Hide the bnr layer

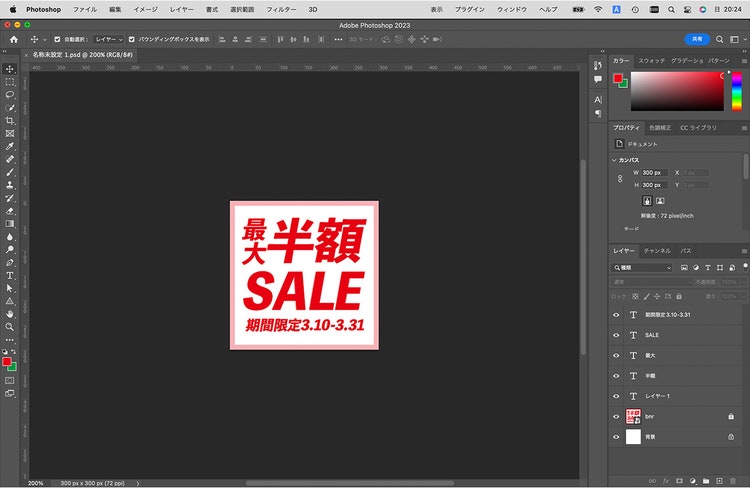pos(616,417)
